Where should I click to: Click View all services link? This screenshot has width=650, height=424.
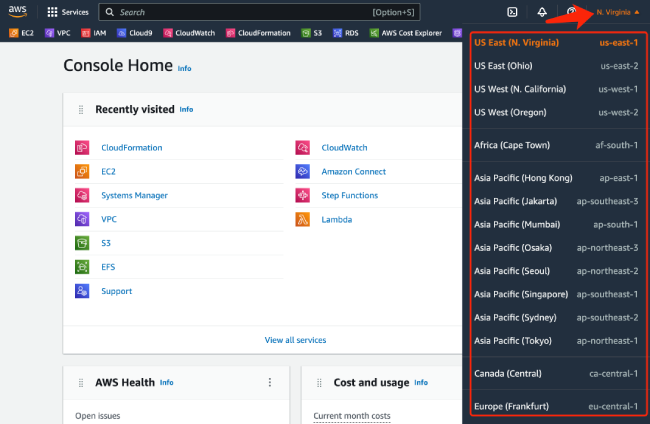coord(295,340)
